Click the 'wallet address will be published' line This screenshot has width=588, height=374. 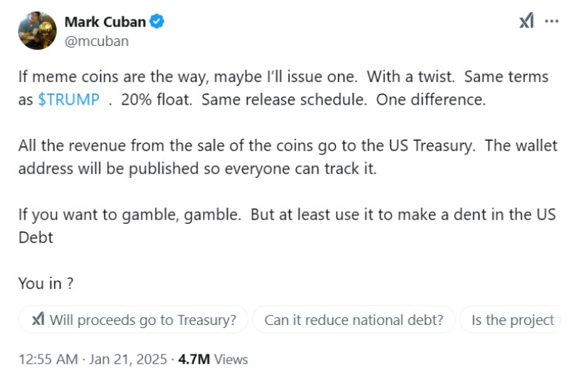(196, 168)
